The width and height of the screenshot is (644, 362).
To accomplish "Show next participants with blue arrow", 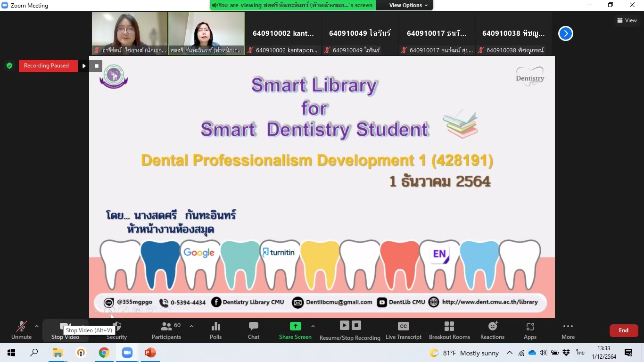I will click(565, 33).
